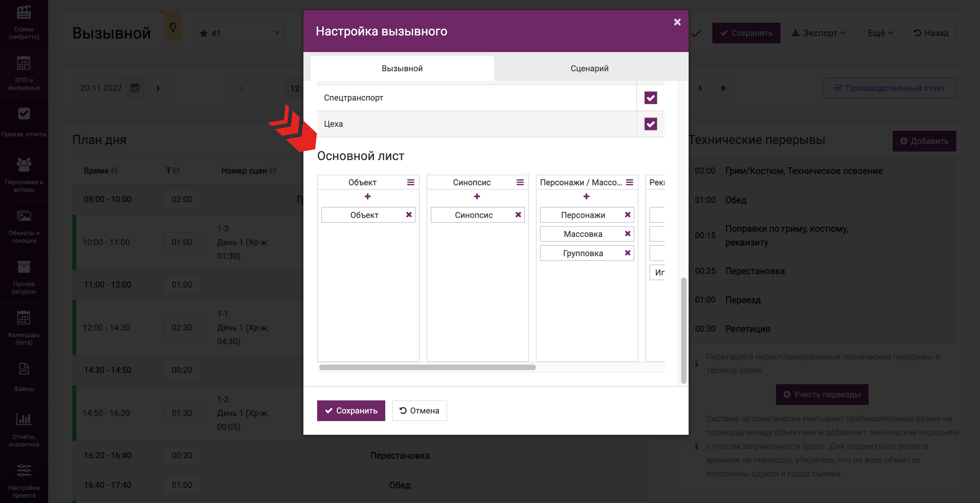Switch to the Вызывной tab
980x503 pixels.
[x=402, y=69]
